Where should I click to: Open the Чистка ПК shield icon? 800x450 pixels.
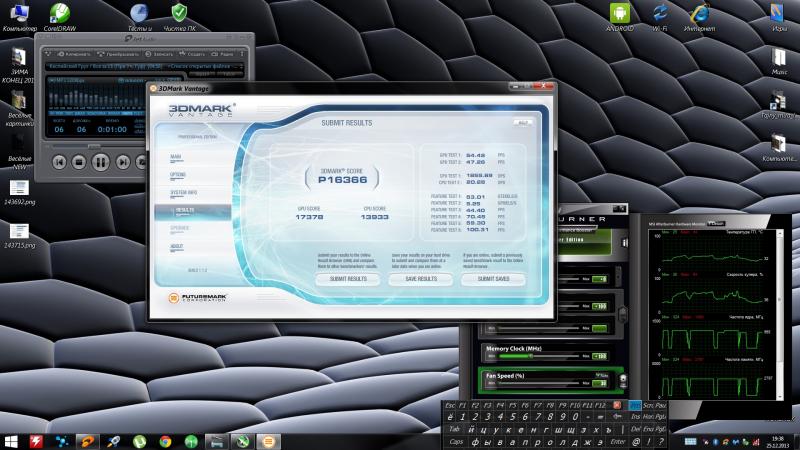coord(179,16)
